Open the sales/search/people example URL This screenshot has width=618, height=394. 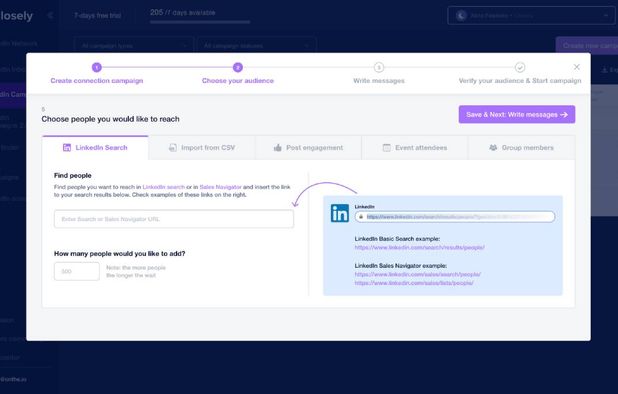[x=417, y=274]
